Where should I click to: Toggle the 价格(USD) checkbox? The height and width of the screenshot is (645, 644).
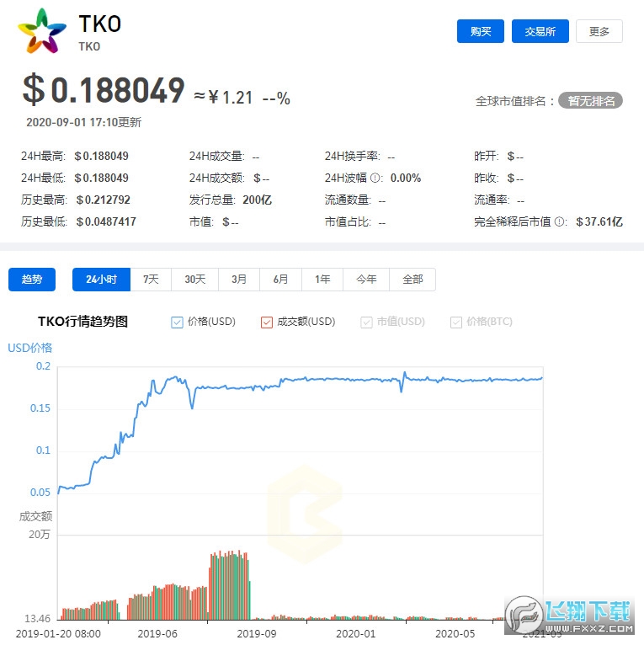177,322
